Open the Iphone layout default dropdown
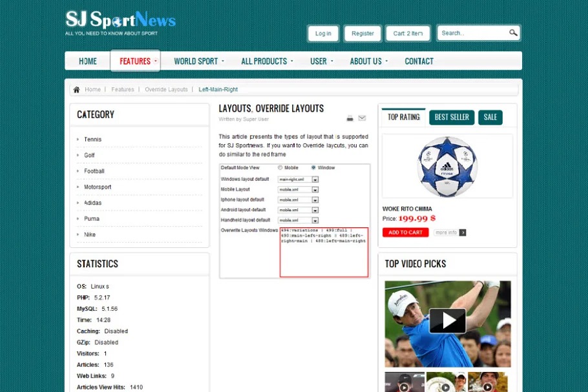This screenshot has height=392, width=588. click(315, 200)
